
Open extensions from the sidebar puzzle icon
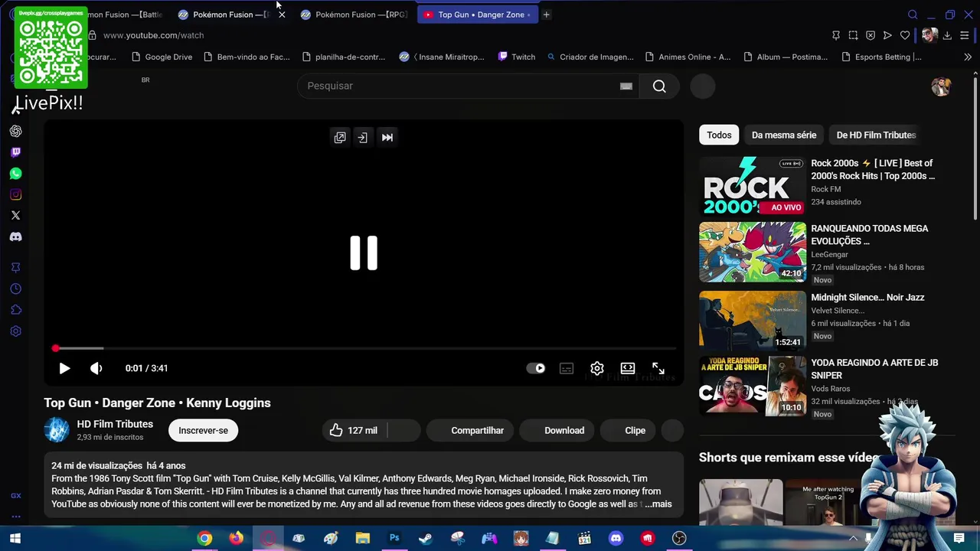click(15, 310)
